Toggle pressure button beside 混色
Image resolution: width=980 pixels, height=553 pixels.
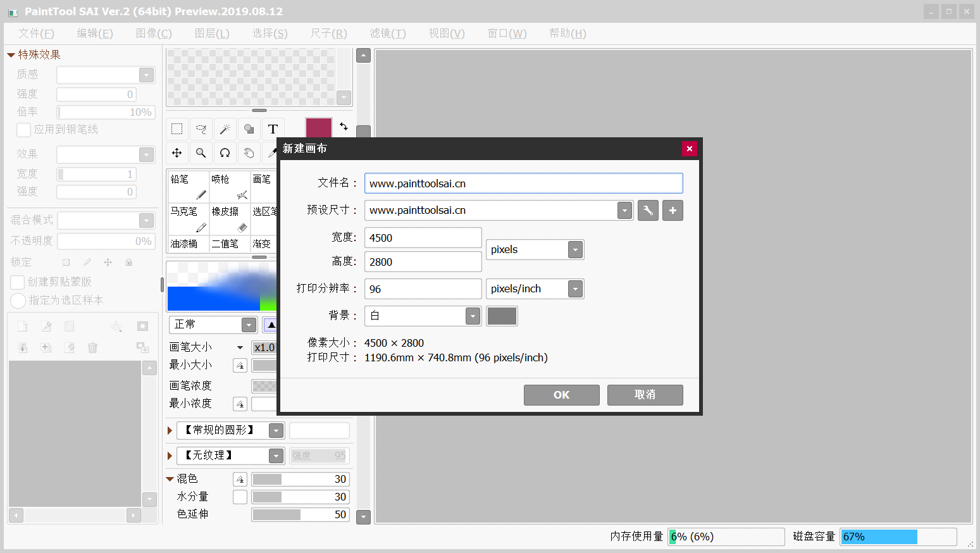(240, 480)
